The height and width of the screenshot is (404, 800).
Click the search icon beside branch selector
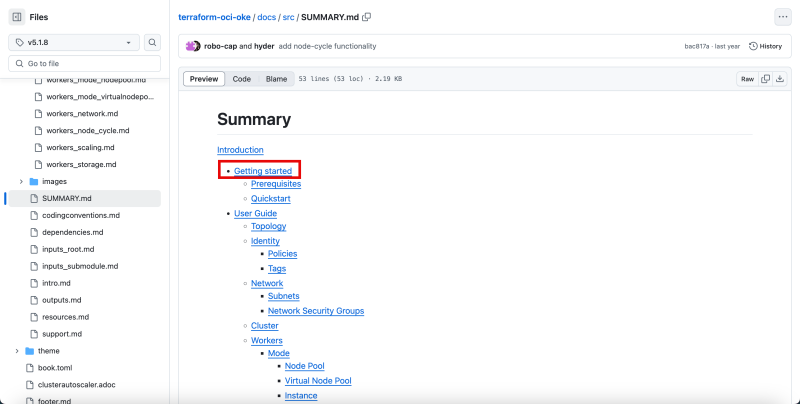pos(152,43)
